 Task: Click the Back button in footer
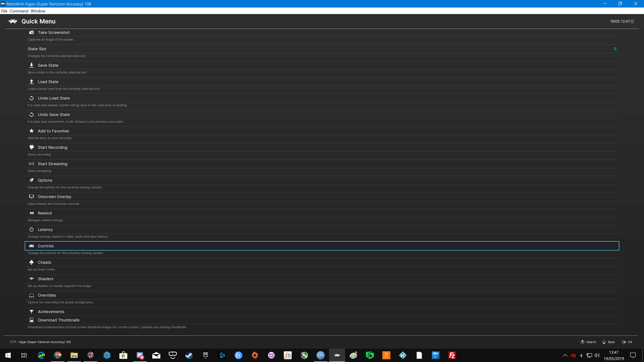(608, 342)
